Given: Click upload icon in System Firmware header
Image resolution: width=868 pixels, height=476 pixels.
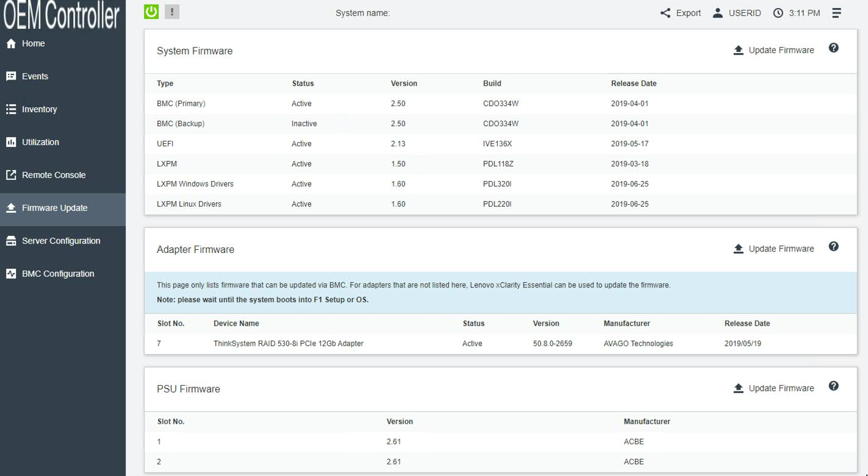Looking at the screenshot, I should [738, 51].
